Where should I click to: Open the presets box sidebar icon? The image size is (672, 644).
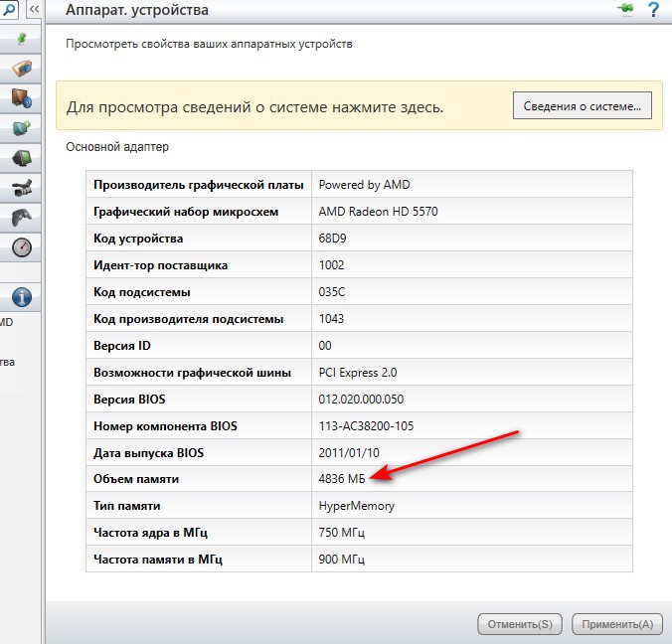point(22,69)
